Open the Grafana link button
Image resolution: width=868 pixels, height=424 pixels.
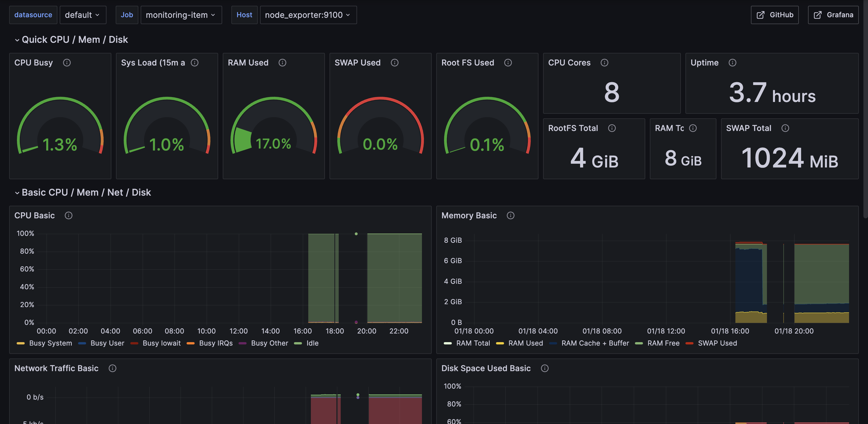[x=833, y=15]
